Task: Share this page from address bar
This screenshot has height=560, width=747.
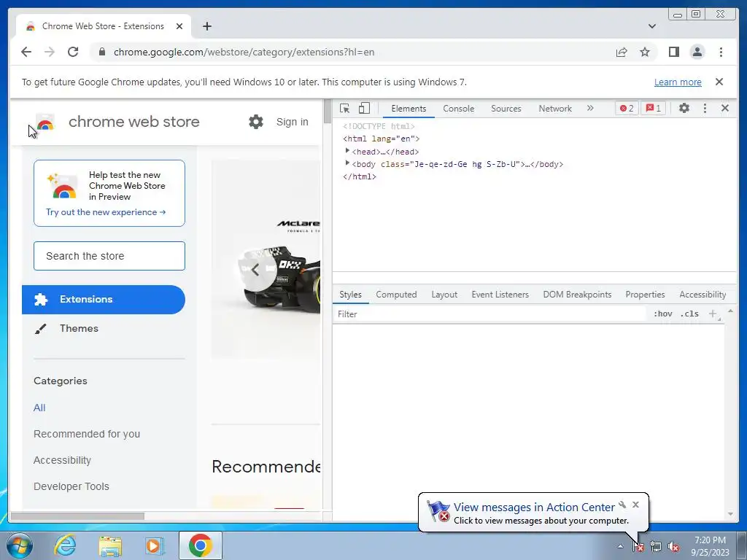Action: [622, 52]
